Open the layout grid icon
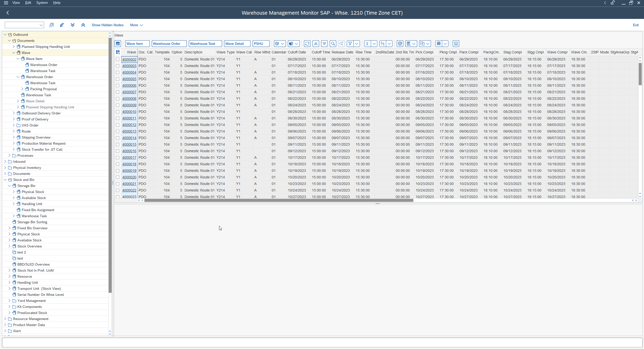The height and width of the screenshot is (349, 644). (x=439, y=44)
